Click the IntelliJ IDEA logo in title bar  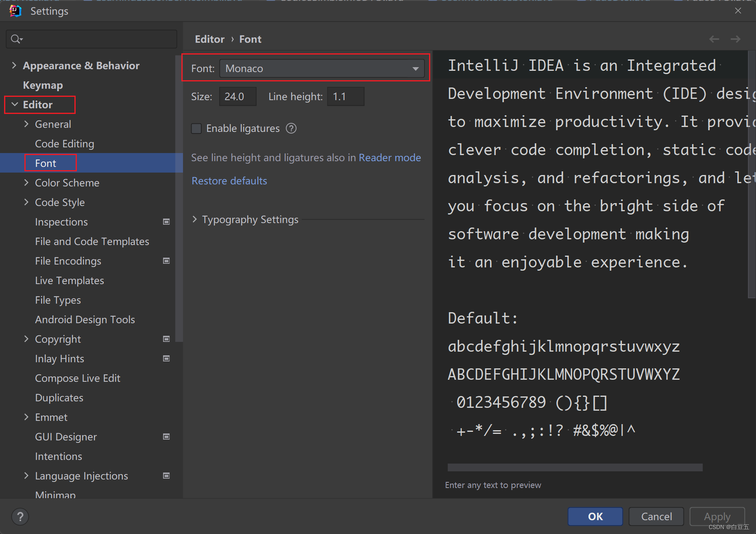pos(15,11)
